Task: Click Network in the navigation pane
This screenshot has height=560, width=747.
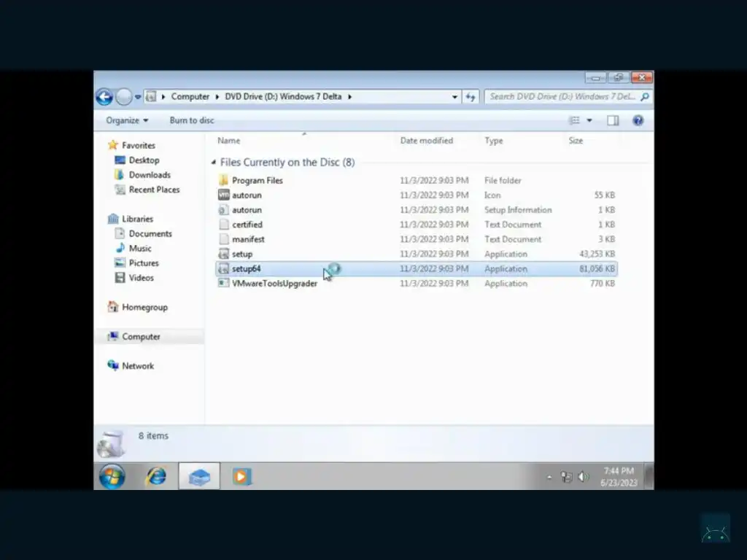Action: point(138,366)
